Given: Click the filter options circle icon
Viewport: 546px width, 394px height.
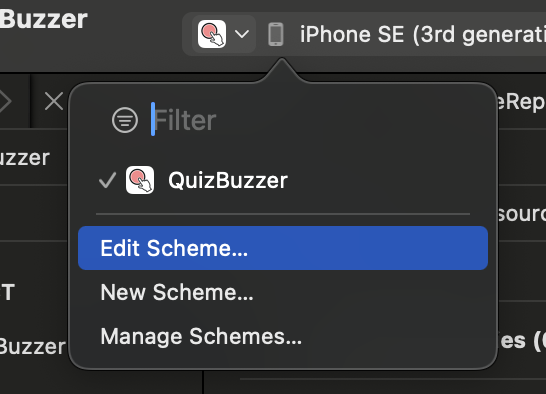Looking at the screenshot, I should pyautogui.click(x=125, y=120).
